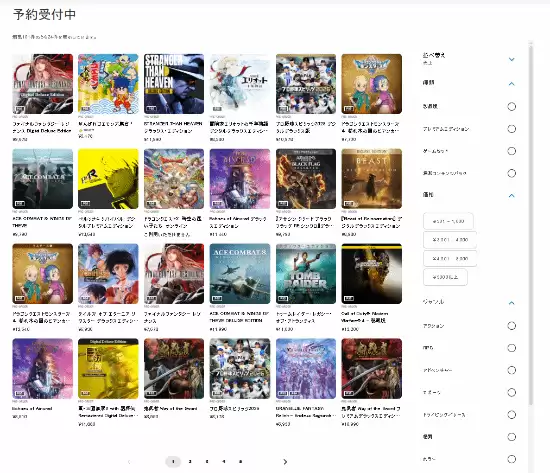
Task: Collapse the 価格 price filter section
Action: click(511, 195)
